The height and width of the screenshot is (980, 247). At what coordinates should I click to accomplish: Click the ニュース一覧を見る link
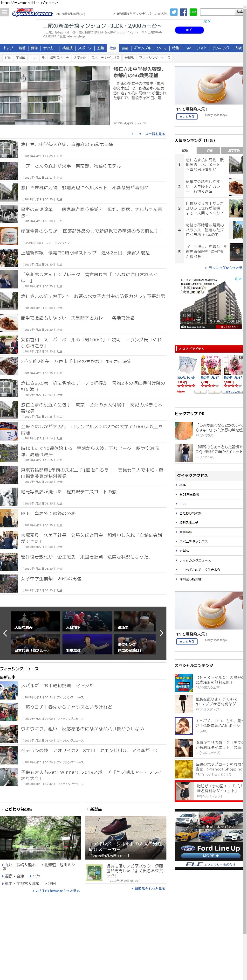coord(149,134)
